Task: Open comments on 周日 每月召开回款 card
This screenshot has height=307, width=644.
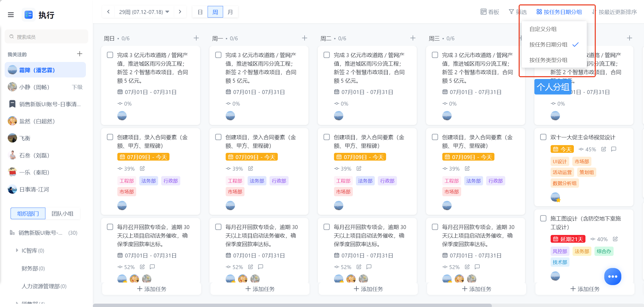Action: click(x=152, y=267)
